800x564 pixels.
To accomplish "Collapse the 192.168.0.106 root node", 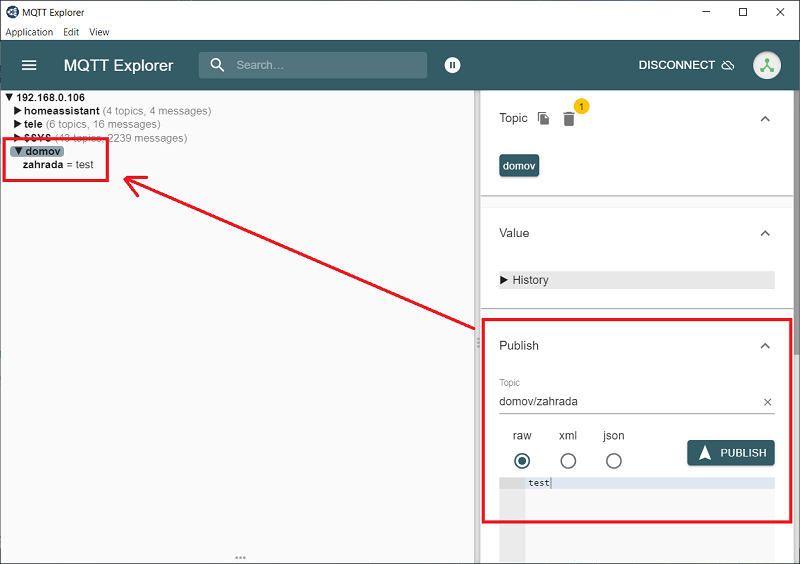I will (x=9, y=97).
